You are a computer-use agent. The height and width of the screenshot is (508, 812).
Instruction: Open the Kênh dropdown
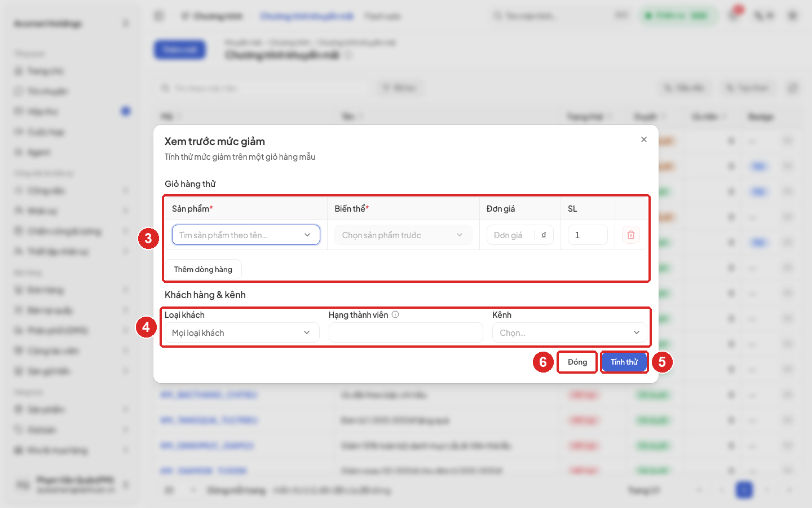pyautogui.click(x=570, y=333)
